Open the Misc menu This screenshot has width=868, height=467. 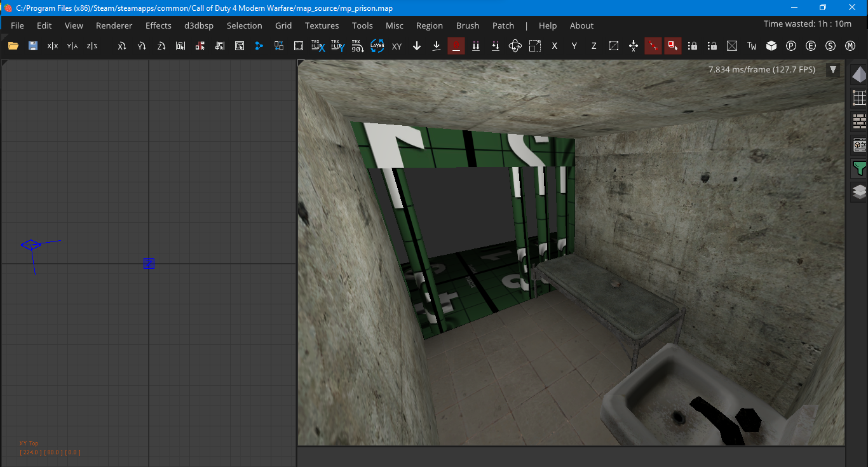395,25
